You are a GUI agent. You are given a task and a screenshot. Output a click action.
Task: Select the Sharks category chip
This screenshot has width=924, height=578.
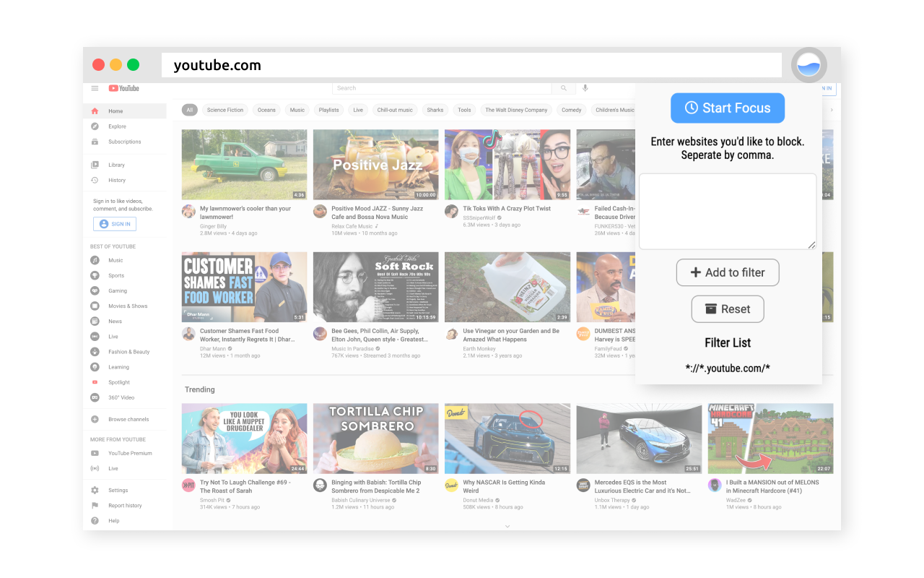pyautogui.click(x=435, y=109)
